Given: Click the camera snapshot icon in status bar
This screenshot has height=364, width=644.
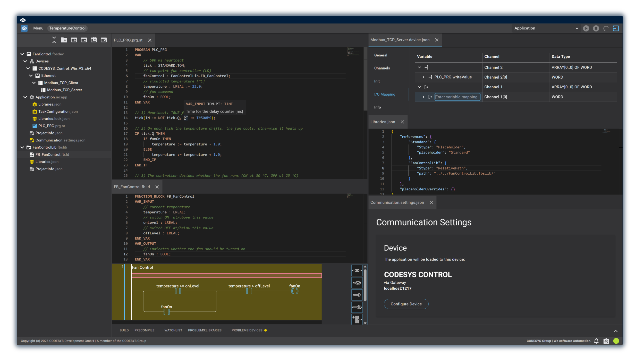Looking at the screenshot, I should click(x=606, y=341).
